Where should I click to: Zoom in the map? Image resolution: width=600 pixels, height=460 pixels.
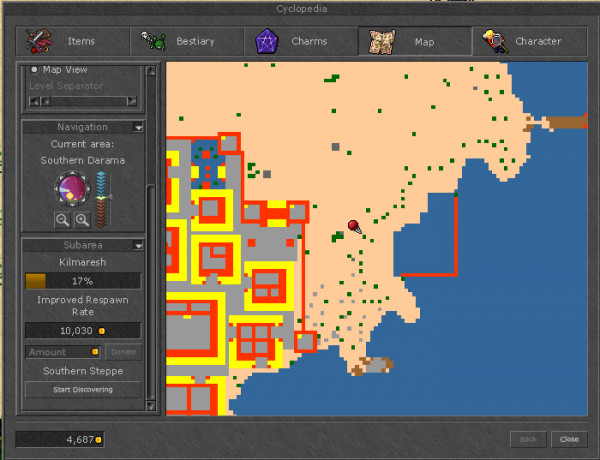[x=82, y=220]
